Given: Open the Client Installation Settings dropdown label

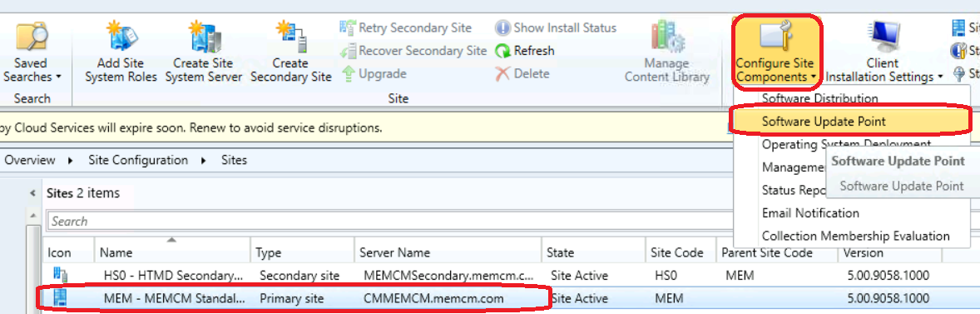Looking at the screenshot, I should click(883, 70).
